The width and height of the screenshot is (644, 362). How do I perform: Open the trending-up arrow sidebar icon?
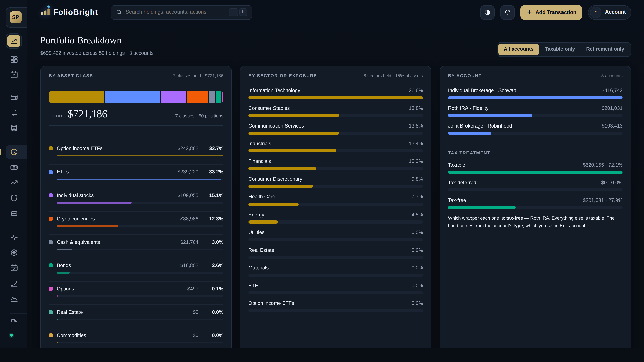[14, 183]
